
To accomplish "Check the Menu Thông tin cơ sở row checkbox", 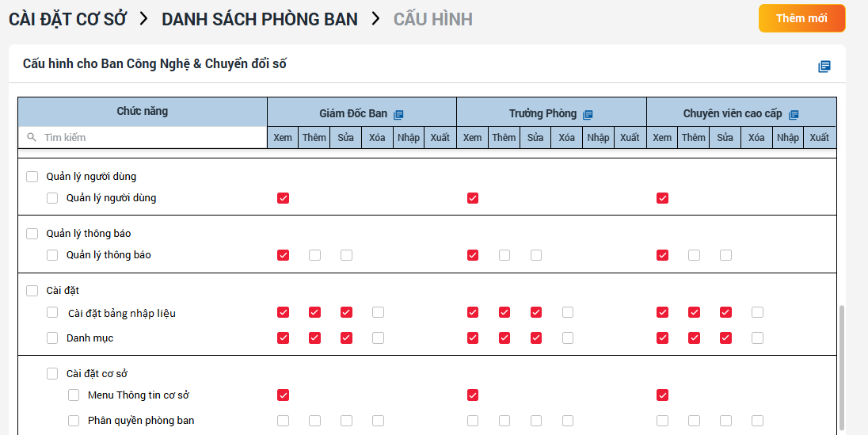I will [74, 395].
